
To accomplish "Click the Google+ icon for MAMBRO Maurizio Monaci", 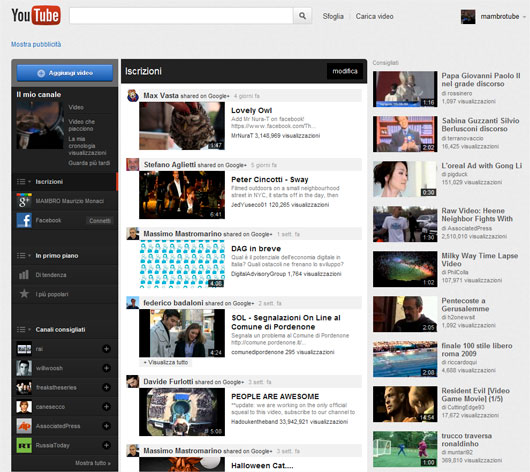I will tap(24, 201).
